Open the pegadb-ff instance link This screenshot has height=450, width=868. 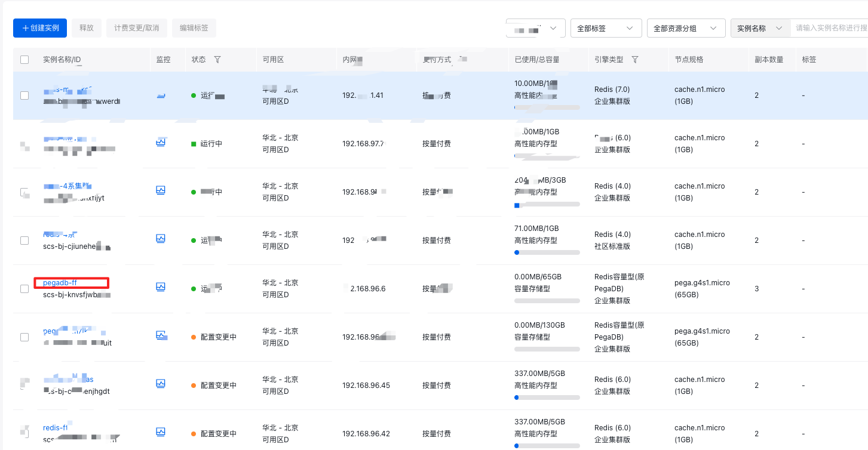tap(60, 283)
